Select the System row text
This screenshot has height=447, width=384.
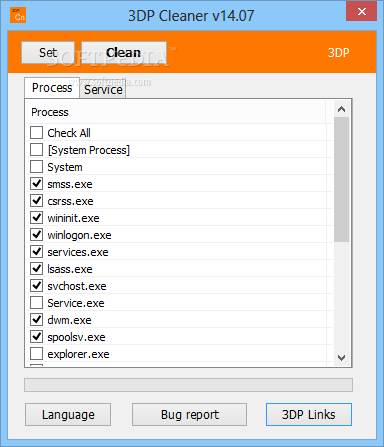(65, 167)
